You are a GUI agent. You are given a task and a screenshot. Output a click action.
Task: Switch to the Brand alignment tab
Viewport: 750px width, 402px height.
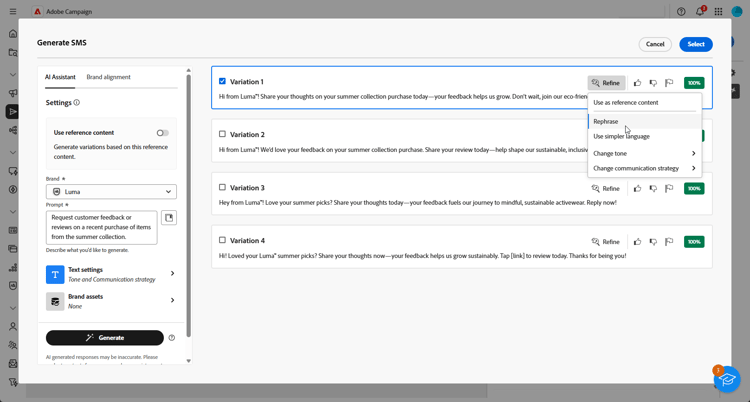[109, 77]
